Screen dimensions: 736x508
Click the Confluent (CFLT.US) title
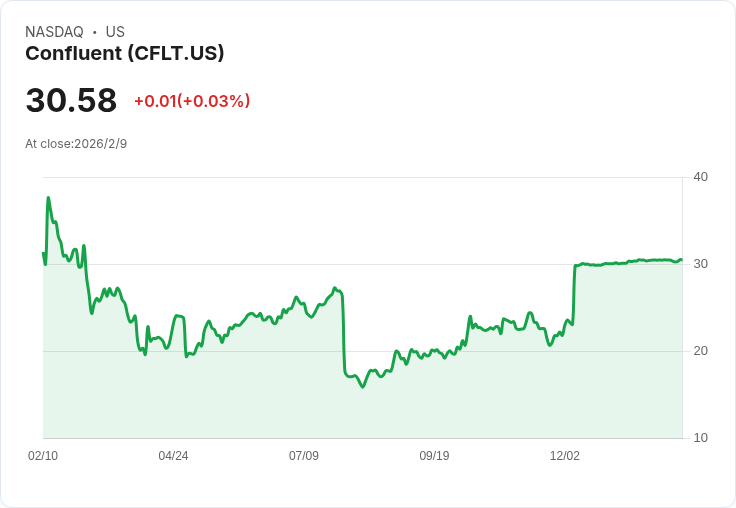click(124, 54)
